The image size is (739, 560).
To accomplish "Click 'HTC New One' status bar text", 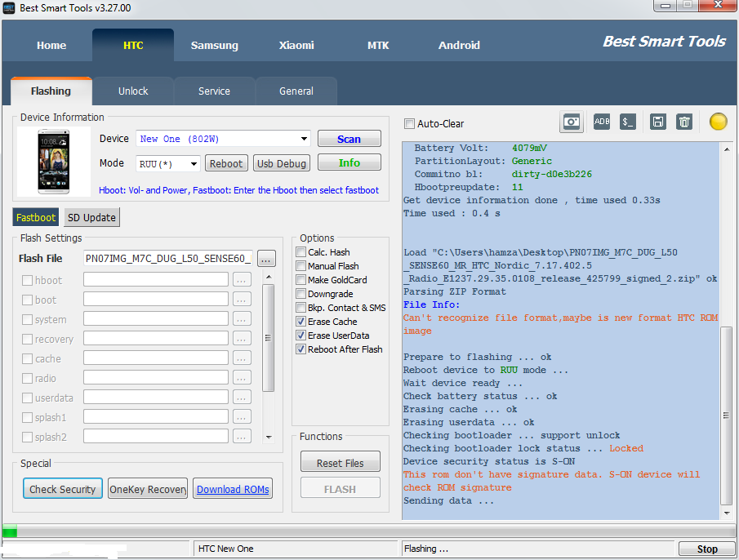I will (x=225, y=549).
